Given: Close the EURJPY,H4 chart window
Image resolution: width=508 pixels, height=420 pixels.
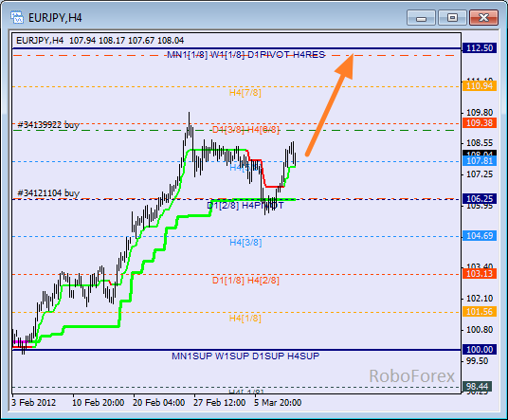Looking at the screenshot, I should (483, 17).
